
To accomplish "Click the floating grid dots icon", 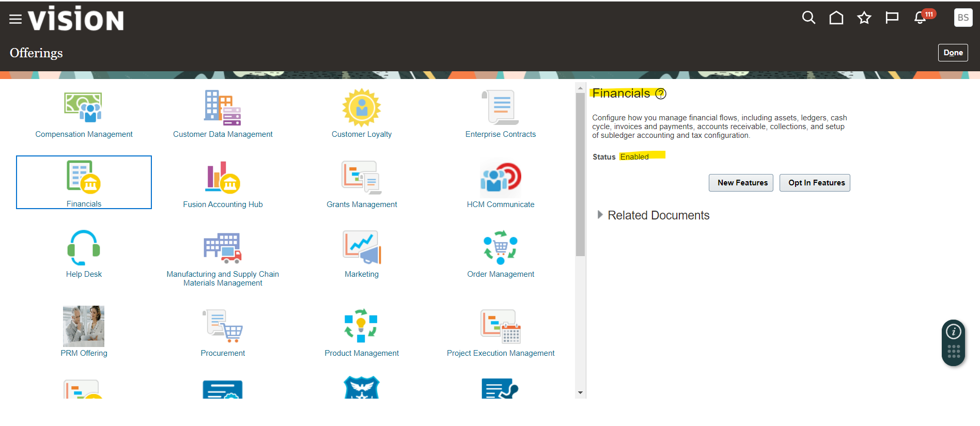I will pyautogui.click(x=954, y=352).
